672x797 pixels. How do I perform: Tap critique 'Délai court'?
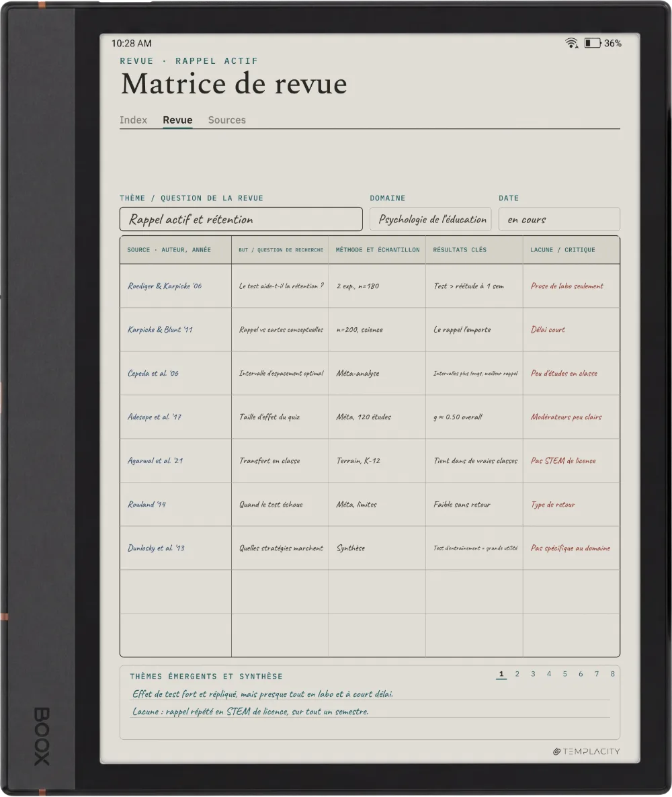571,329
